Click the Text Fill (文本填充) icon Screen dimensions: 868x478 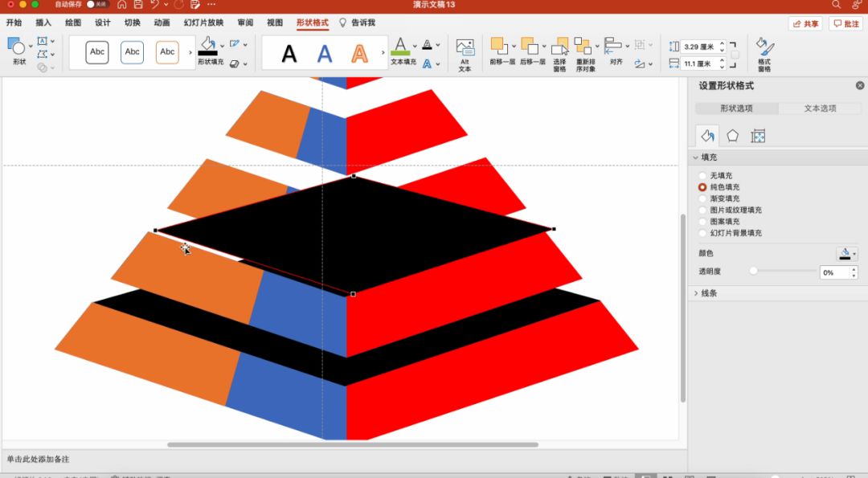click(400, 46)
